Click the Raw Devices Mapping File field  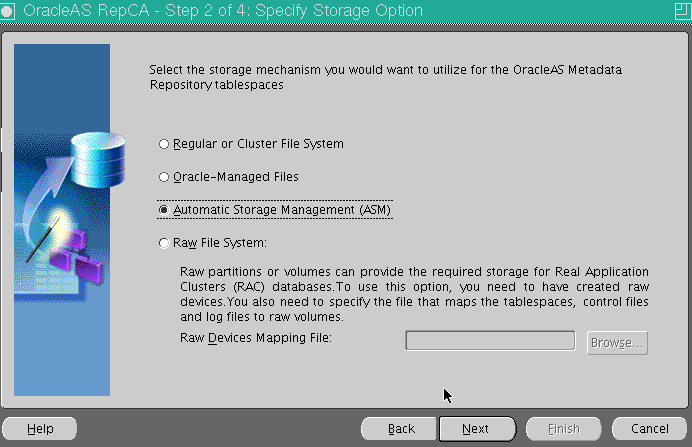coord(490,341)
